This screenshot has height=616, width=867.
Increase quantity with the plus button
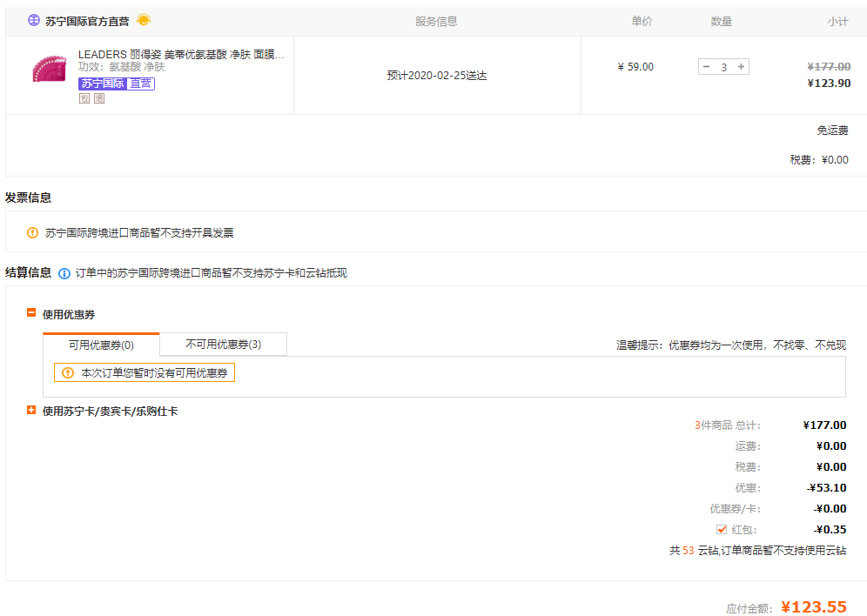click(x=741, y=67)
